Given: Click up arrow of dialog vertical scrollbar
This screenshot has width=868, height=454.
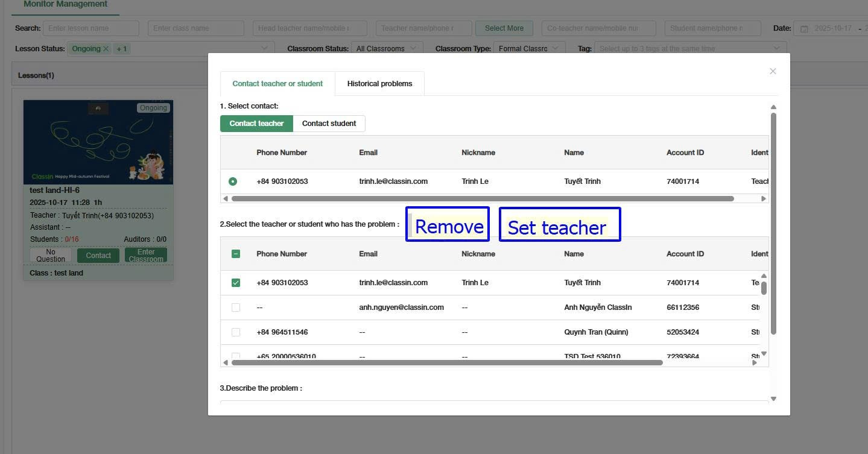Looking at the screenshot, I should pos(773,107).
